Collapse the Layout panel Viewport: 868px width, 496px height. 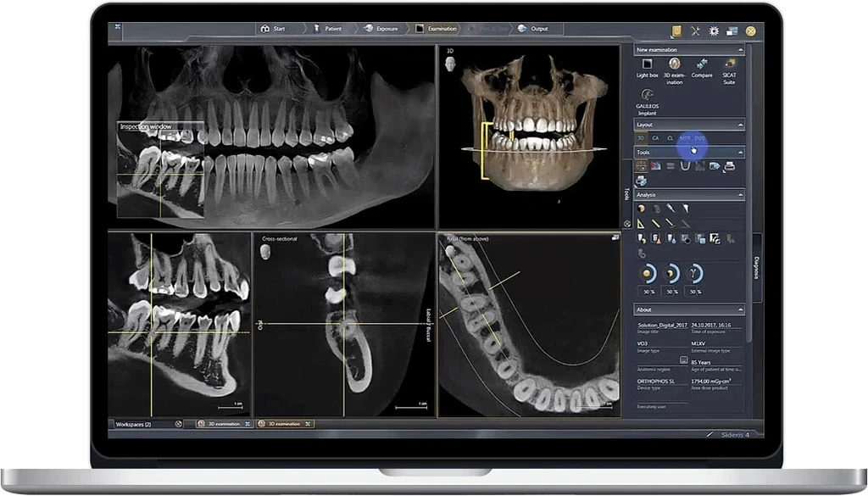click(x=740, y=124)
